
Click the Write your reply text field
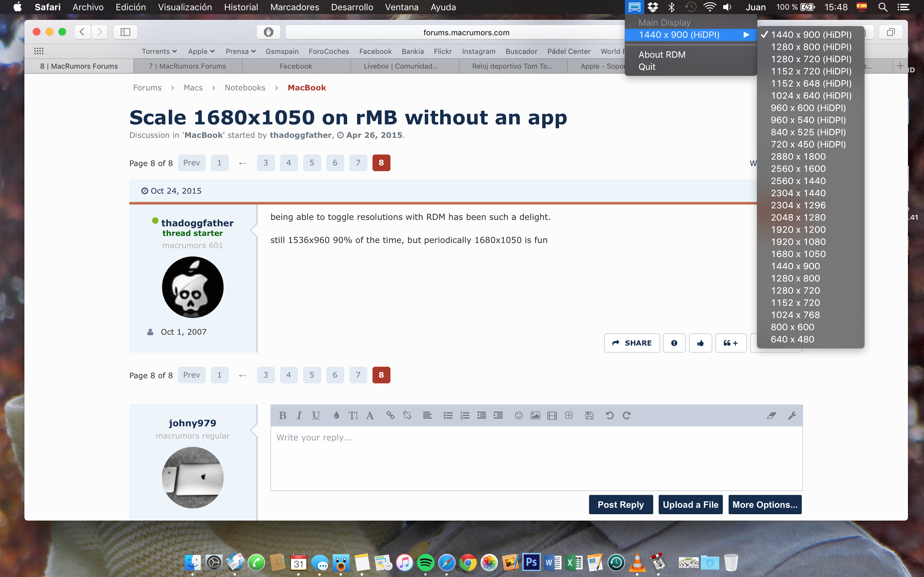pos(536,458)
